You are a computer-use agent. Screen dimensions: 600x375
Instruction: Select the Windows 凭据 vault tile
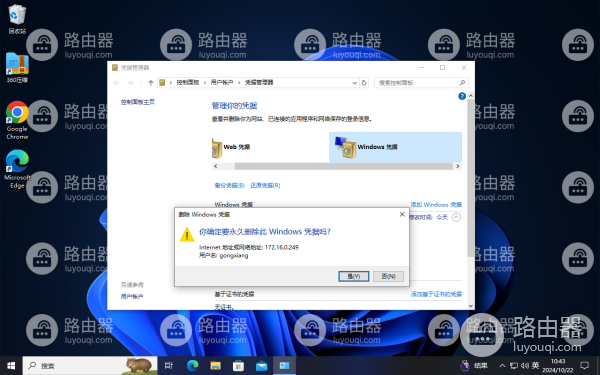point(395,147)
